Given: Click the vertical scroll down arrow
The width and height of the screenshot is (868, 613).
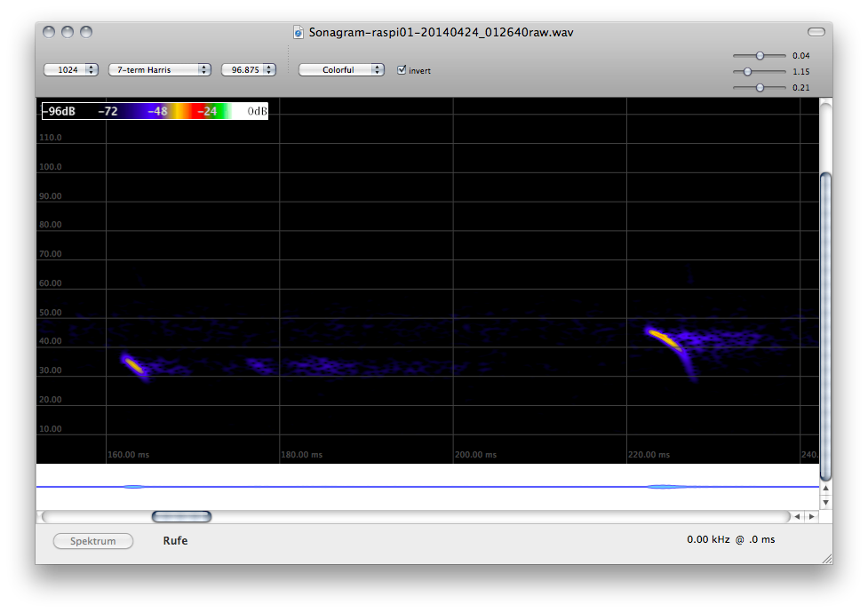Looking at the screenshot, I should click(825, 502).
